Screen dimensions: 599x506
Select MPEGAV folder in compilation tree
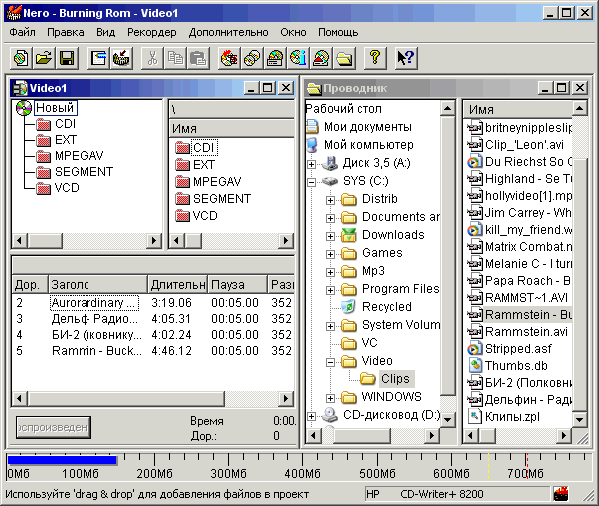[x=79, y=156]
